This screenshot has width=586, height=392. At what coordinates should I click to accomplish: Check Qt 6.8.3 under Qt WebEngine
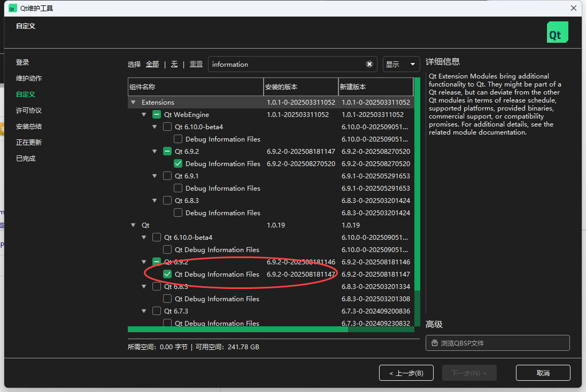(x=167, y=200)
